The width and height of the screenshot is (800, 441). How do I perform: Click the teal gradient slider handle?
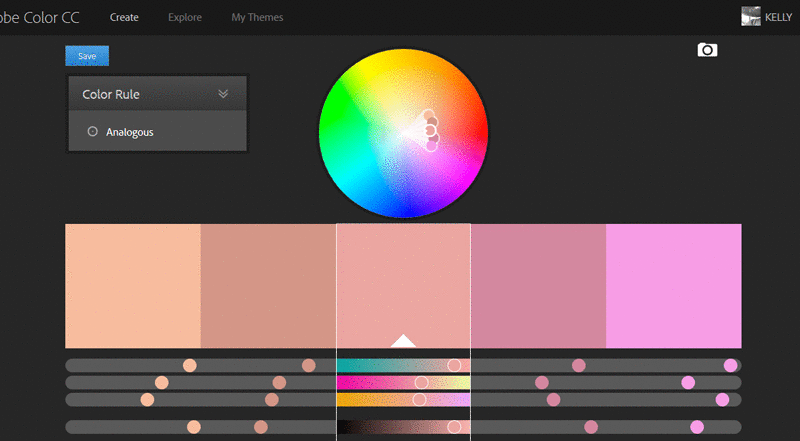click(454, 365)
